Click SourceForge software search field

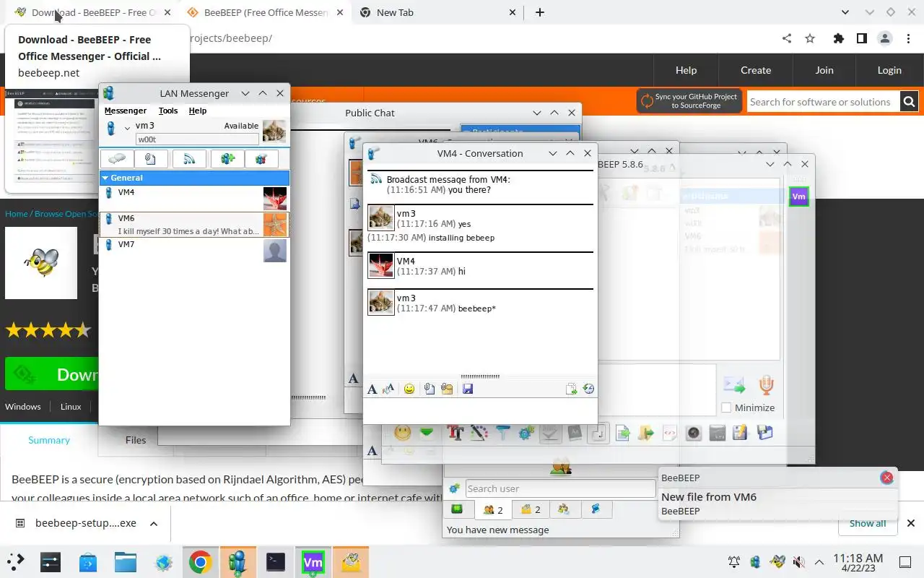(823, 102)
